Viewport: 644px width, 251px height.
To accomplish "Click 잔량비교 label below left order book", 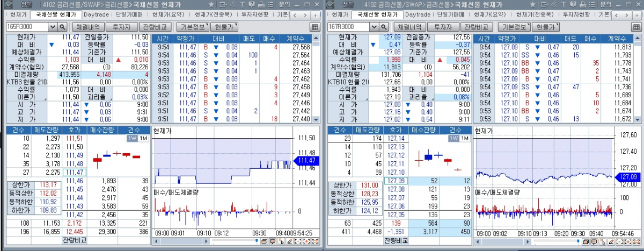I will [75, 240].
